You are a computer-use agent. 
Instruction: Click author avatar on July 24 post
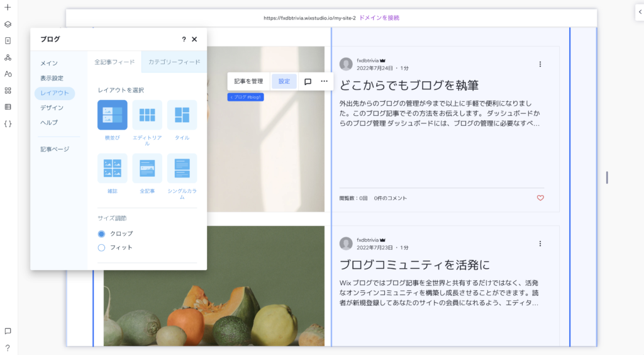(x=346, y=64)
